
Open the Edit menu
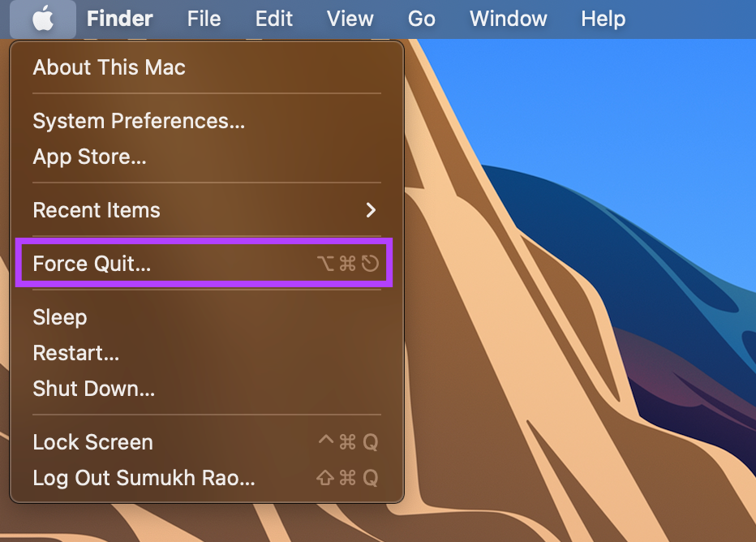pyautogui.click(x=274, y=19)
